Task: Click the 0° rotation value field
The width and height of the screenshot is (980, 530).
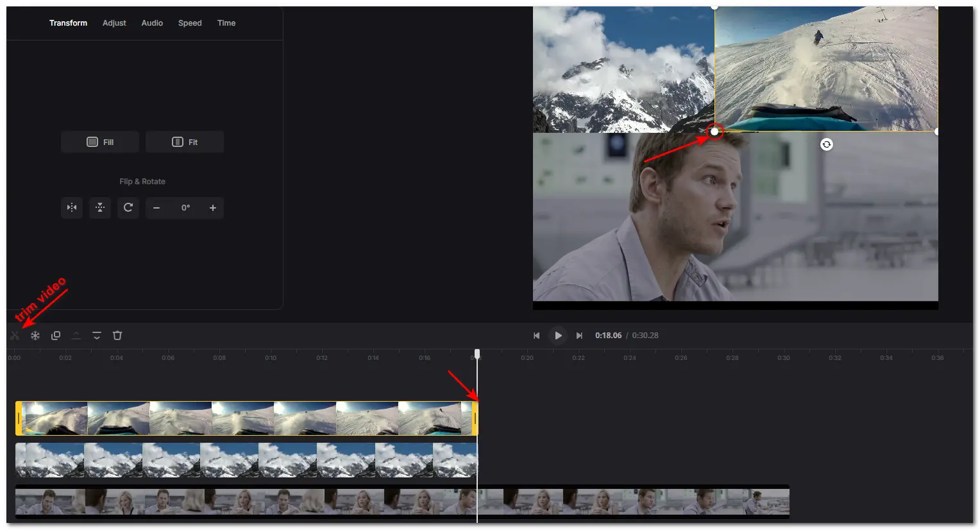Action: point(185,208)
